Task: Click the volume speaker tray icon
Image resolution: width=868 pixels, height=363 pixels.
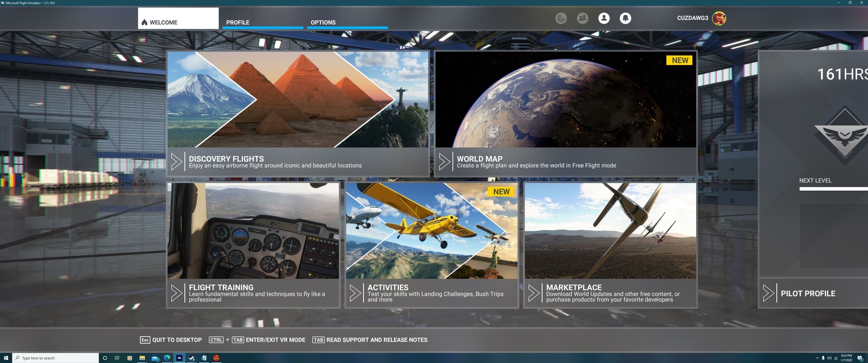Action: [829, 358]
